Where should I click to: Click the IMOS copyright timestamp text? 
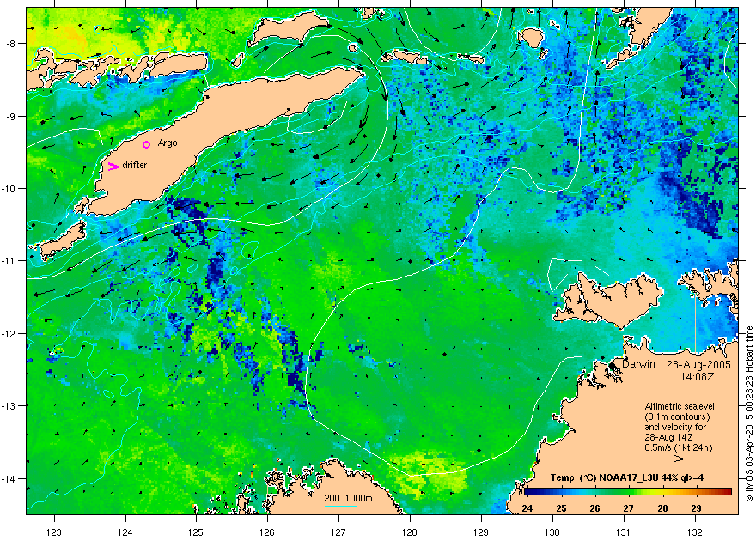point(749,414)
